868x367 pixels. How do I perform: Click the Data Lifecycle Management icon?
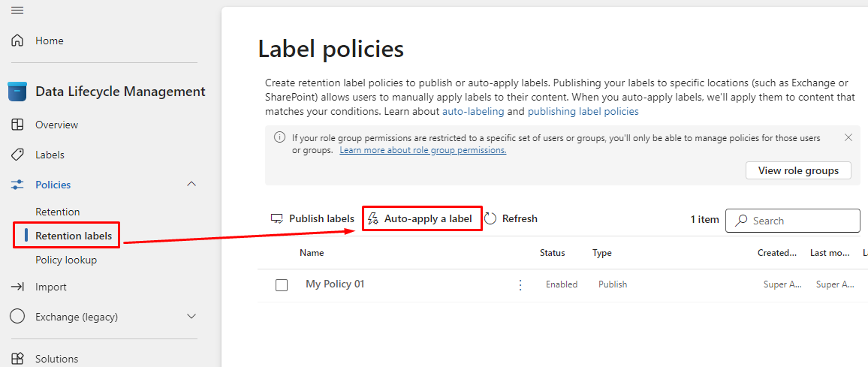pos(17,92)
